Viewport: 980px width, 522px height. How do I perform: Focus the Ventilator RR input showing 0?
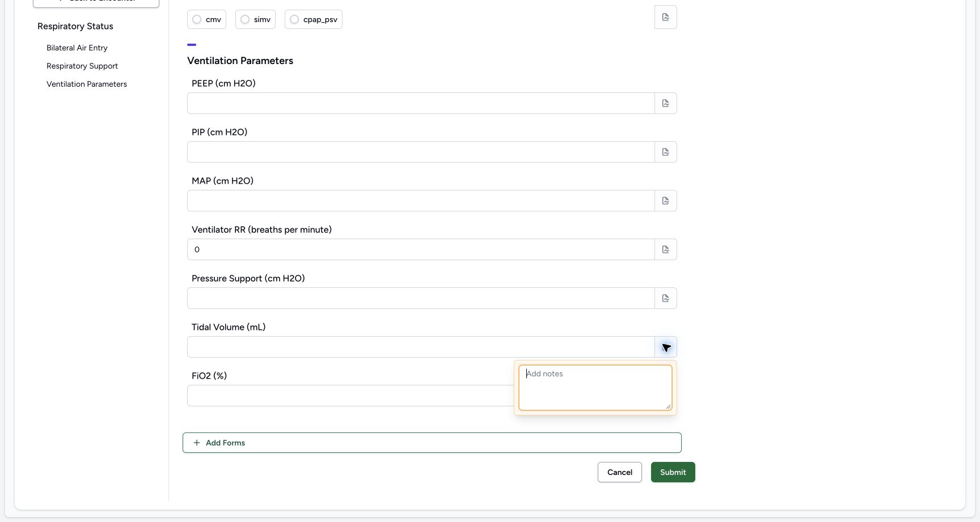coord(421,249)
